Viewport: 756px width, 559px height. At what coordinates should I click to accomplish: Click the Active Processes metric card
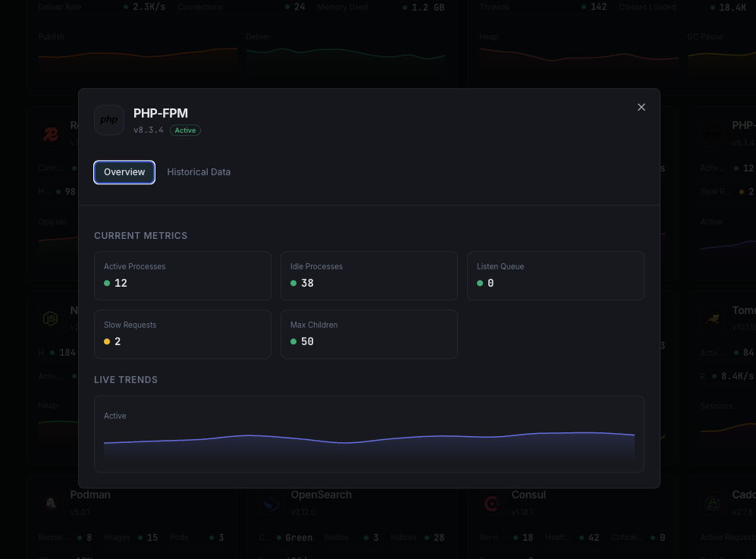pyautogui.click(x=182, y=275)
